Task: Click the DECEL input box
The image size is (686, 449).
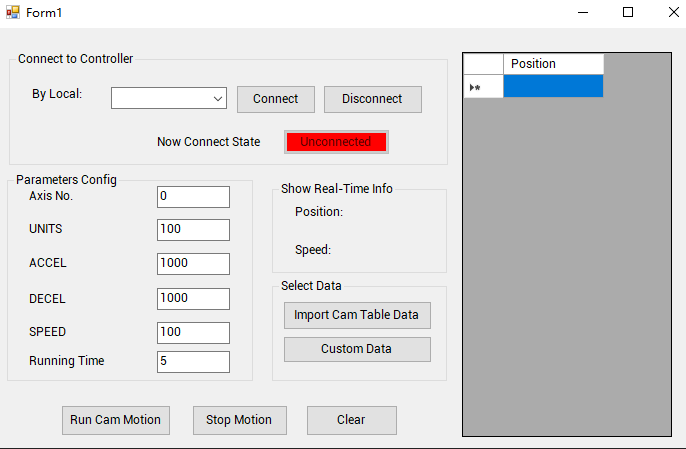Action: [x=193, y=299]
